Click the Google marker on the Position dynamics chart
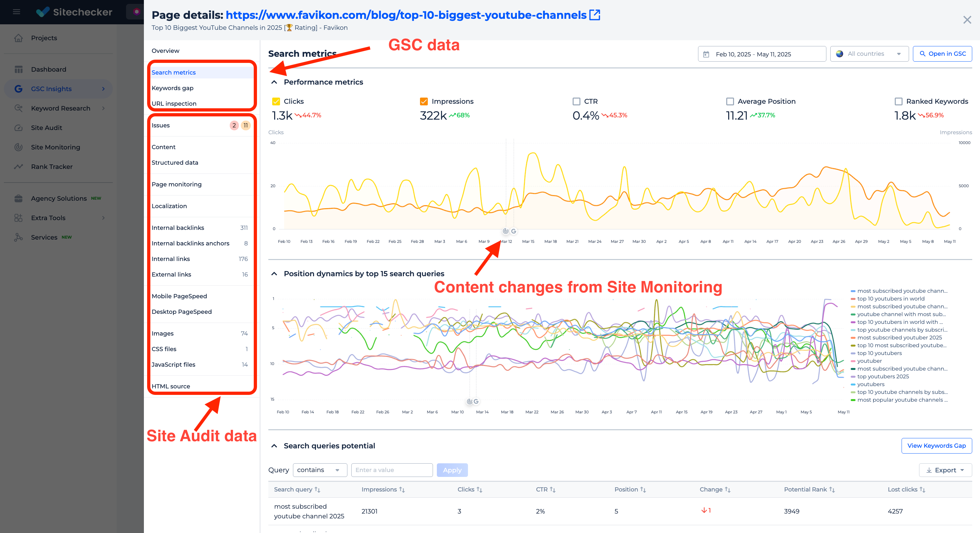The image size is (980, 533). (x=476, y=401)
